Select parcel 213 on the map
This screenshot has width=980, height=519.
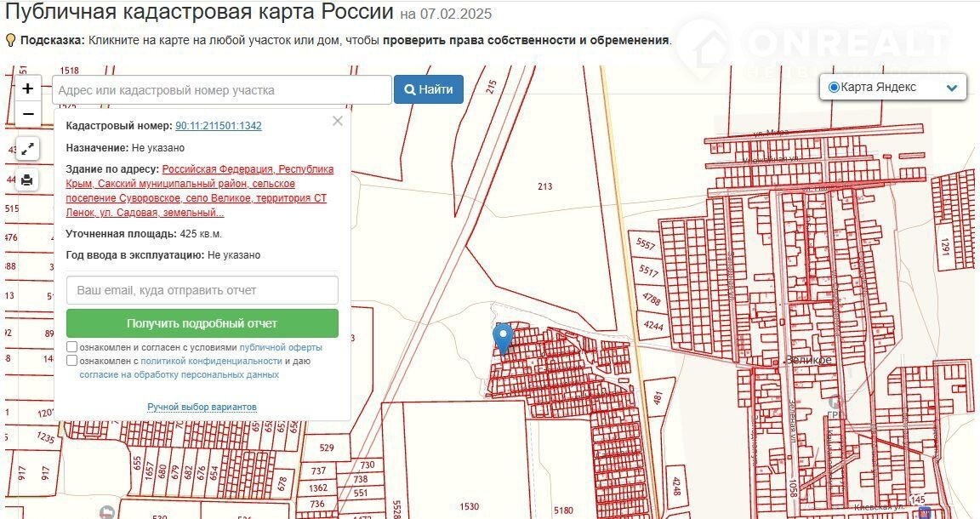pyautogui.click(x=544, y=186)
